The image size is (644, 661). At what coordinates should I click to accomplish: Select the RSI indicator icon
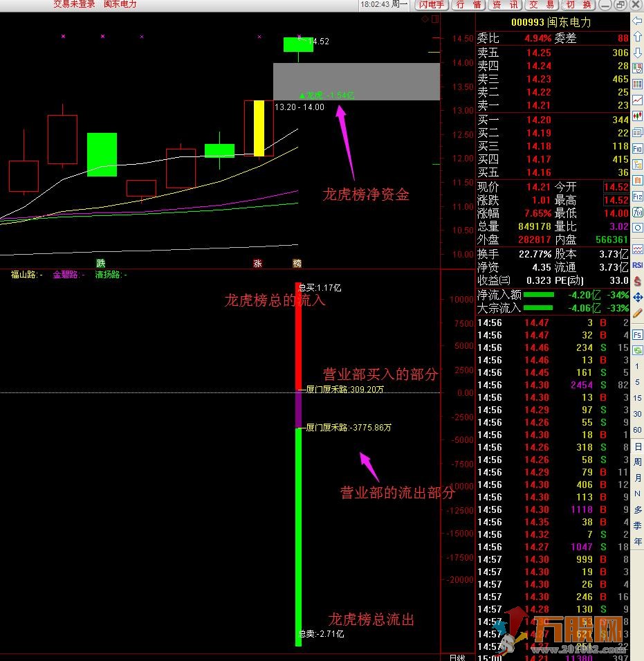click(637, 265)
